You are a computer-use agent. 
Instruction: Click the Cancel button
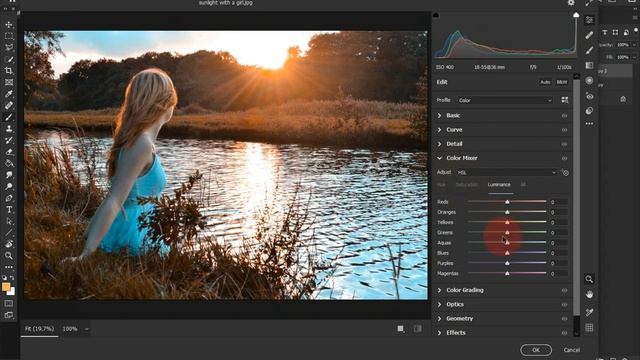pyautogui.click(x=572, y=350)
